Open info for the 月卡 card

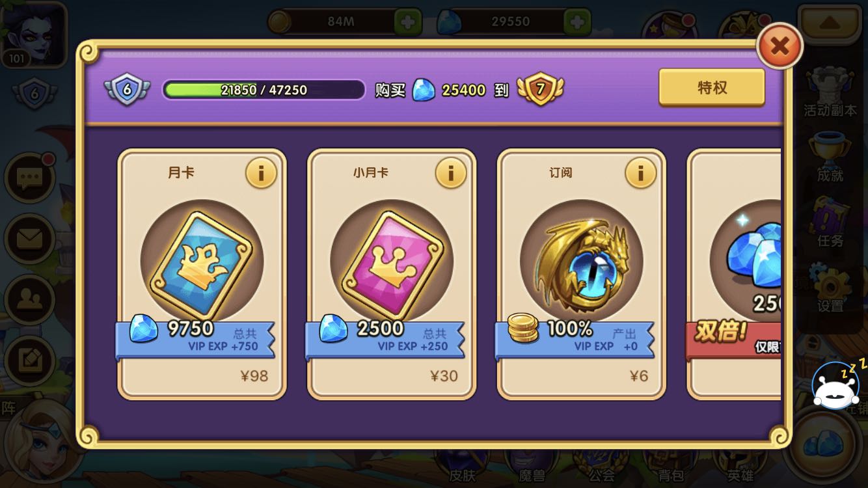tap(261, 173)
